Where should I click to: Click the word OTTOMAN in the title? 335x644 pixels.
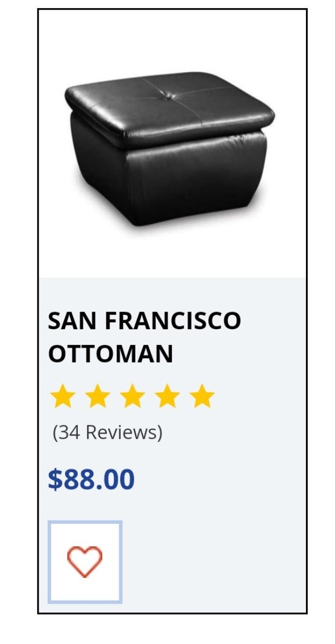(x=111, y=354)
